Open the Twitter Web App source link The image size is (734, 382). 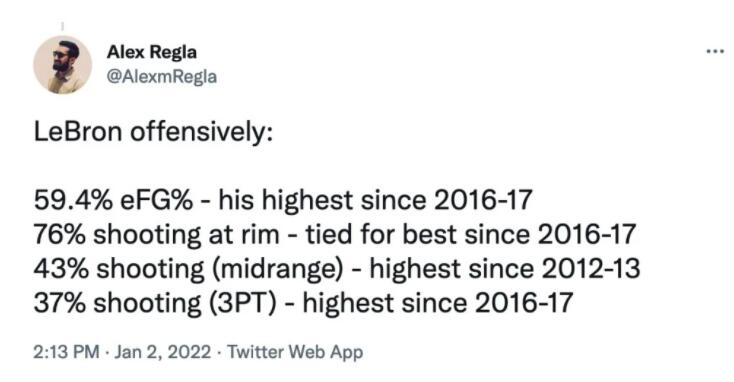click(x=295, y=352)
